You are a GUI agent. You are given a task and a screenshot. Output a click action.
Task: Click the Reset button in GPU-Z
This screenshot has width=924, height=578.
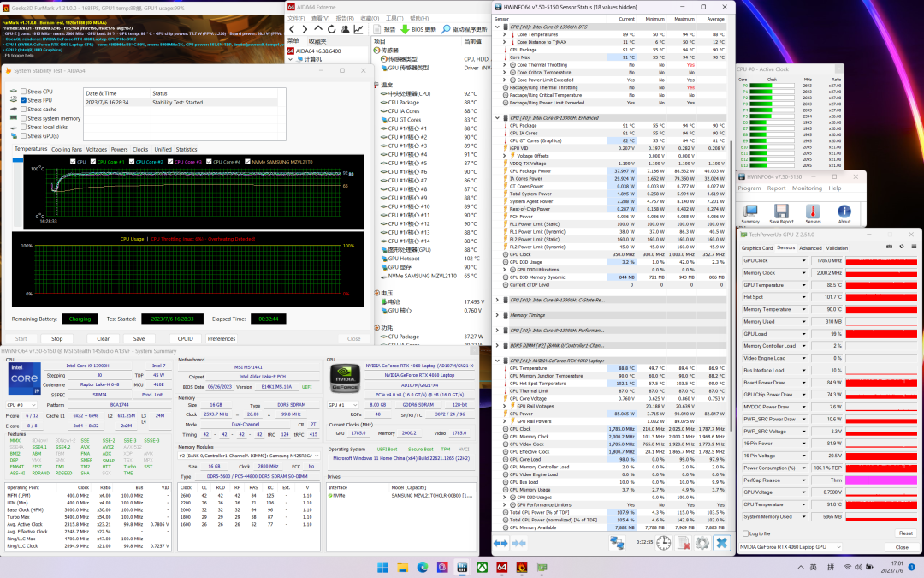tap(904, 533)
